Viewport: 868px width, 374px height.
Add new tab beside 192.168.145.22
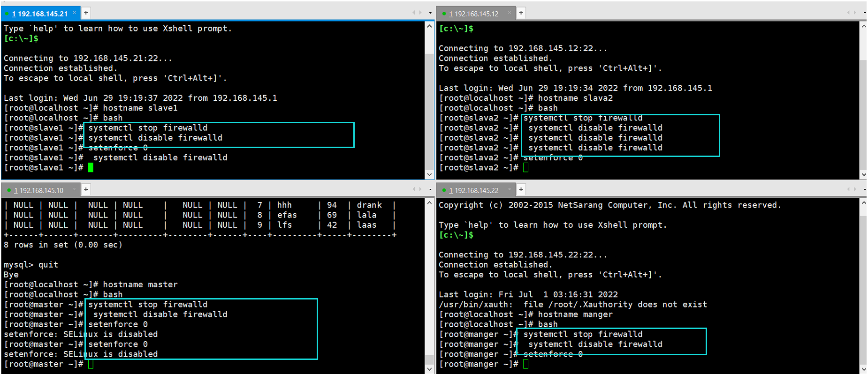click(521, 189)
